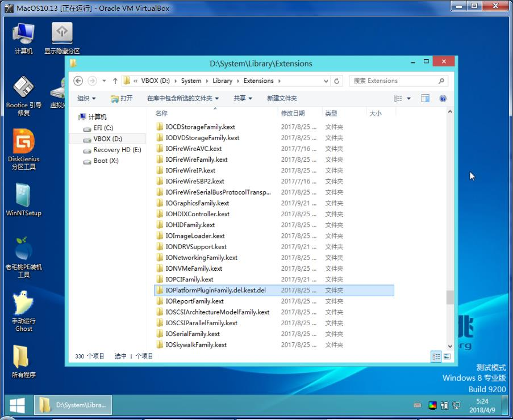Launch the WinNTSetup desktop icon

(x=23, y=199)
